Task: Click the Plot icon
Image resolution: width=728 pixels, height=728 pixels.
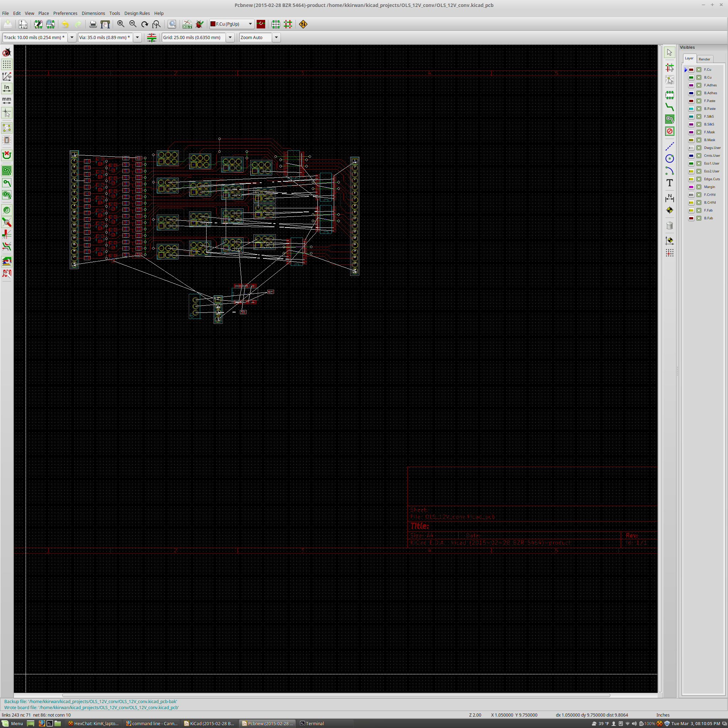Action: 105,25
